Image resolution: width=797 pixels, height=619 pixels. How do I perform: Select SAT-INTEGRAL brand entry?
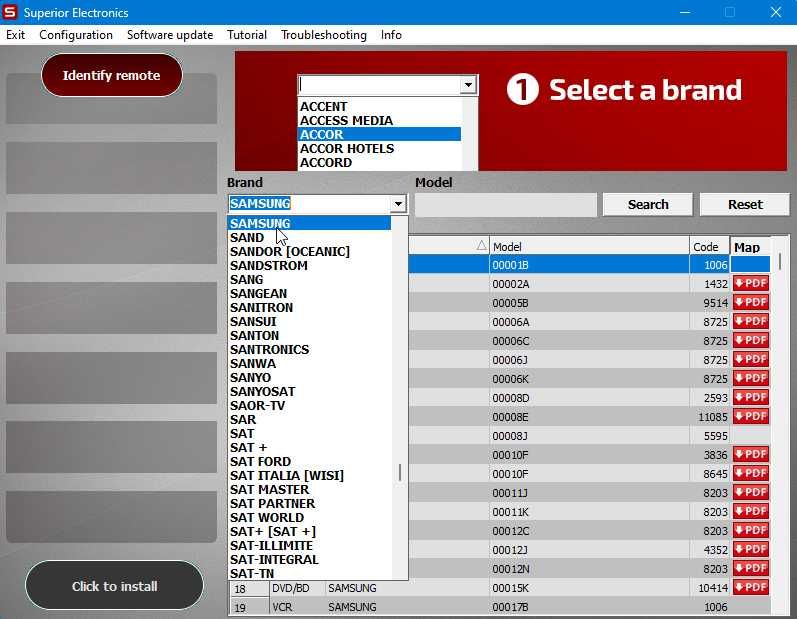pos(309,559)
